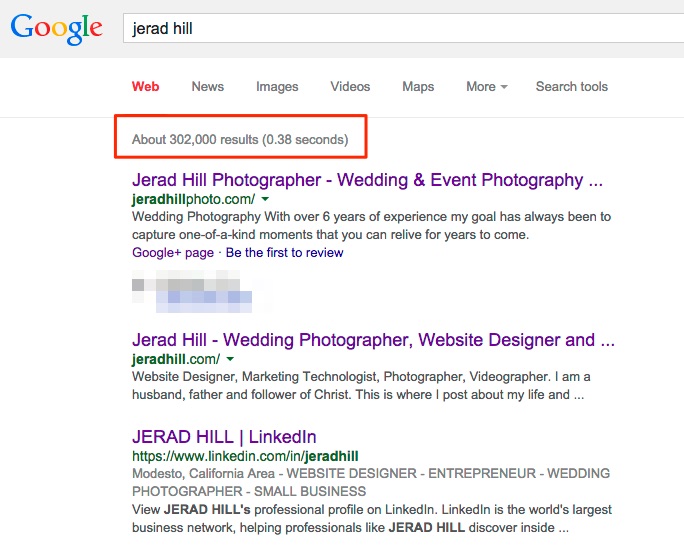Viewport: 684px width, 545px height.
Task: Select the Web search tab
Action: (x=145, y=86)
